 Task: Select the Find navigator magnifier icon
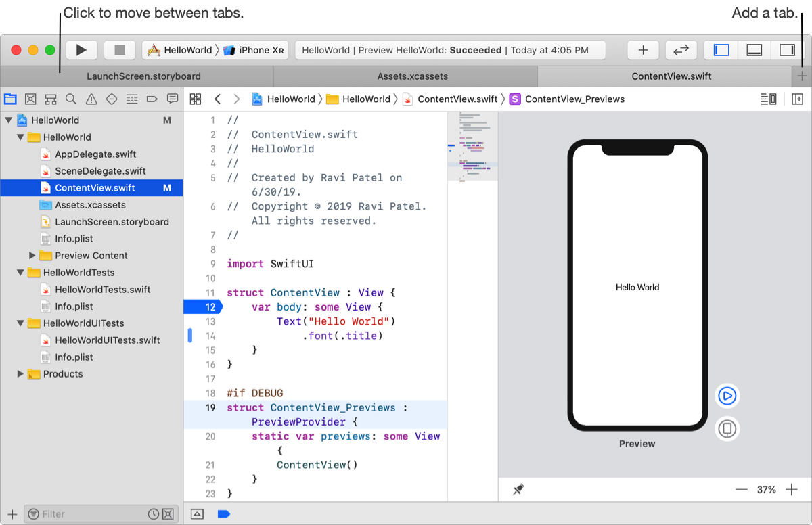pos(71,99)
